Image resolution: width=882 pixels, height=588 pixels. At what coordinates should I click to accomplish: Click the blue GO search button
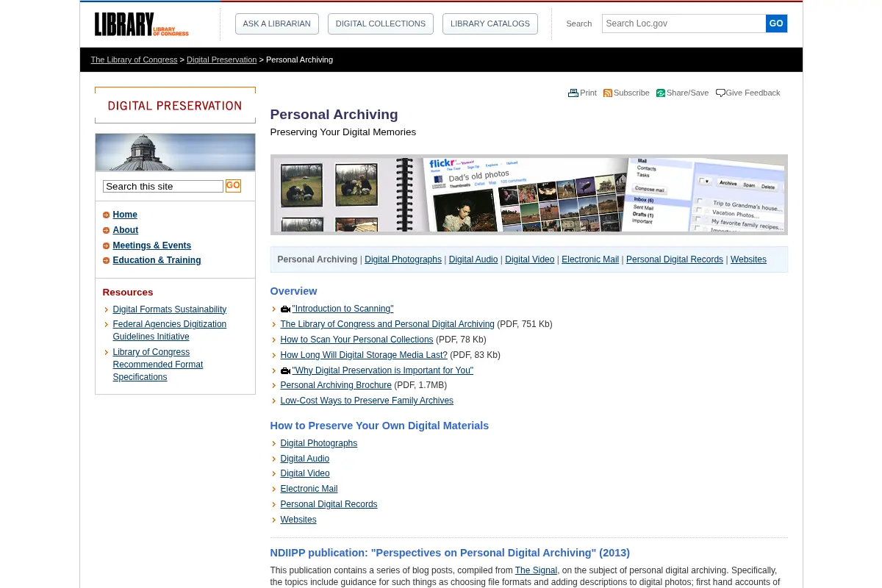[776, 24]
